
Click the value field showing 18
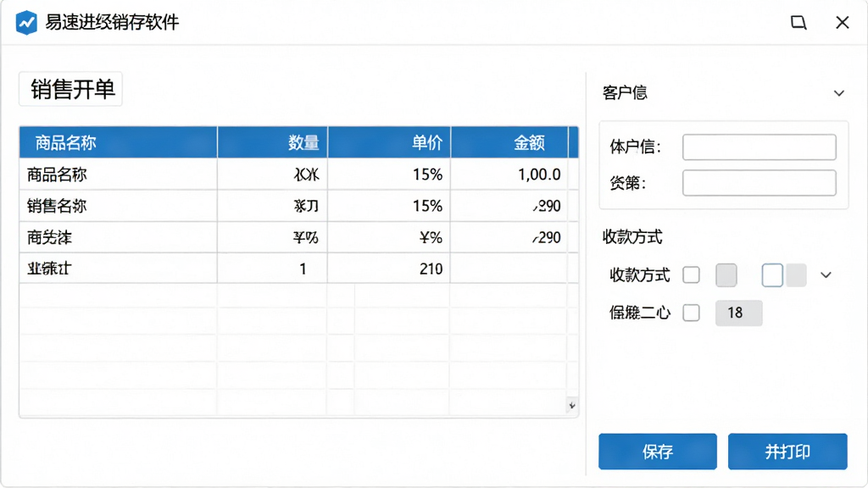tap(738, 313)
